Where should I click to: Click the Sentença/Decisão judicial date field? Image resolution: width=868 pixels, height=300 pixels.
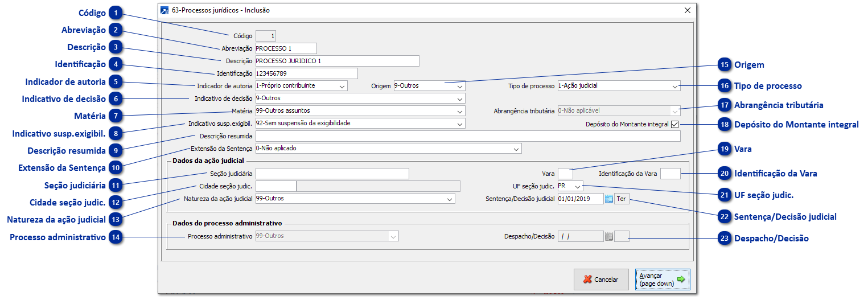pos(580,199)
